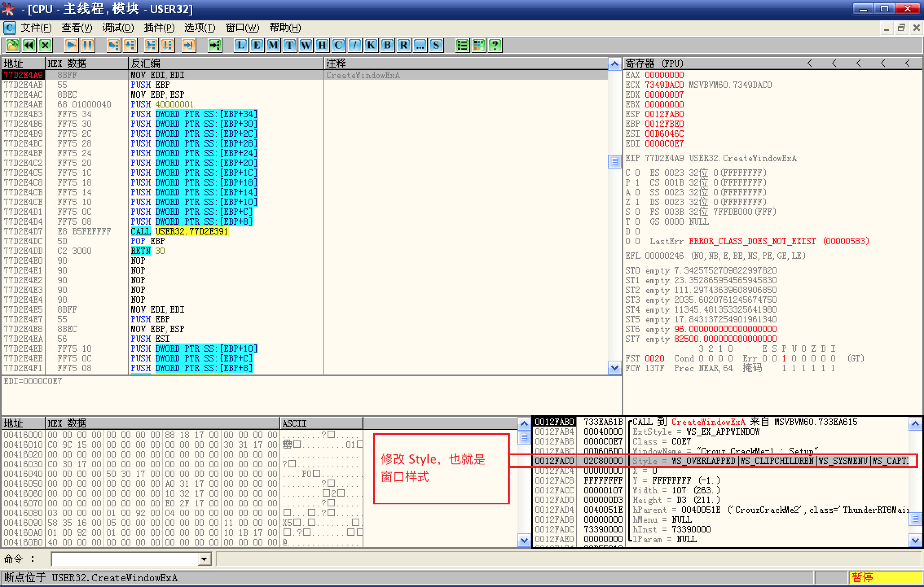The width and height of the screenshot is (924, 587).
Task: Open the 调试(D) debug menu
Action: click(118, 28)
